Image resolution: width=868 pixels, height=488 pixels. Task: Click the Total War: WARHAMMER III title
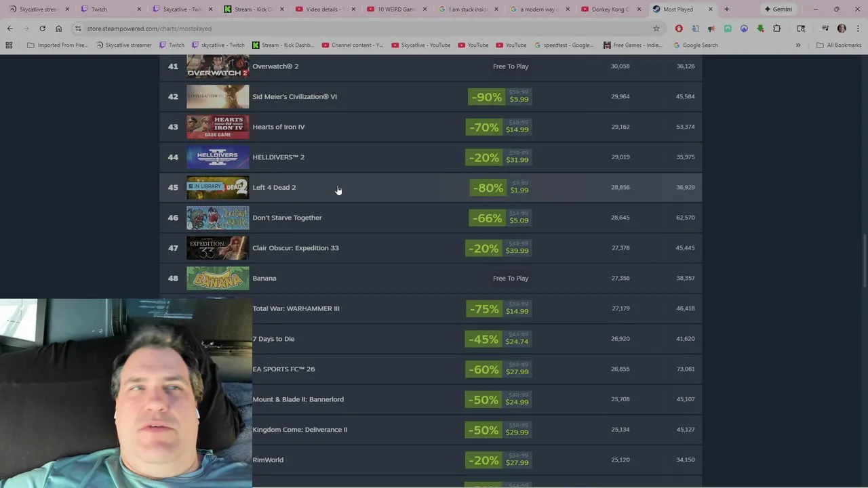click(296, 308)
